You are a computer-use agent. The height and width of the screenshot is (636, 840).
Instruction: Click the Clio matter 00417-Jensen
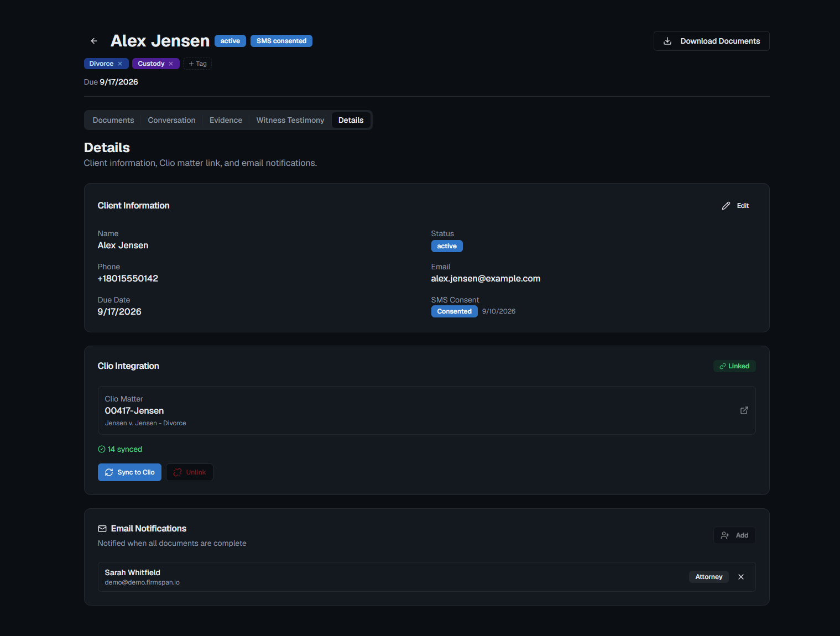pos(134,411)
